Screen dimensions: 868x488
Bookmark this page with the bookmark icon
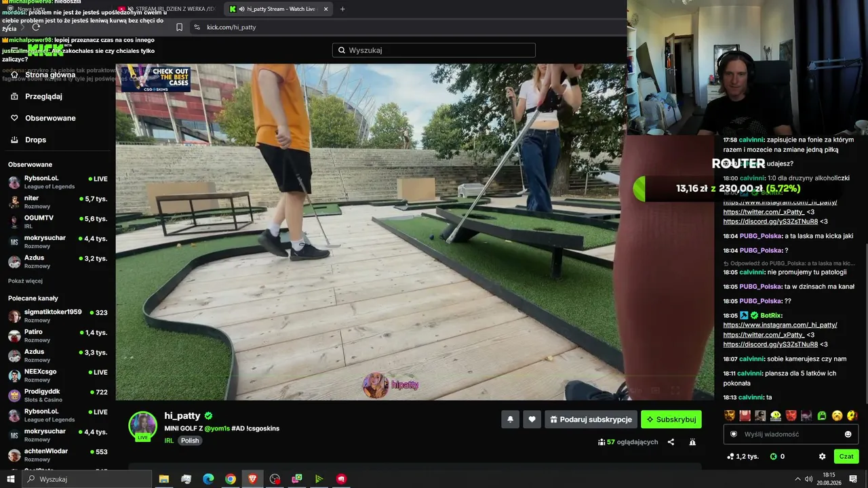[x=179, y=27]
